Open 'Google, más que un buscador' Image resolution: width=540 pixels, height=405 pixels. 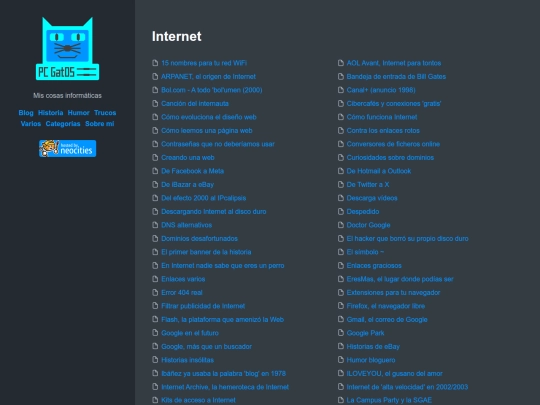click(x=206, y=346)
